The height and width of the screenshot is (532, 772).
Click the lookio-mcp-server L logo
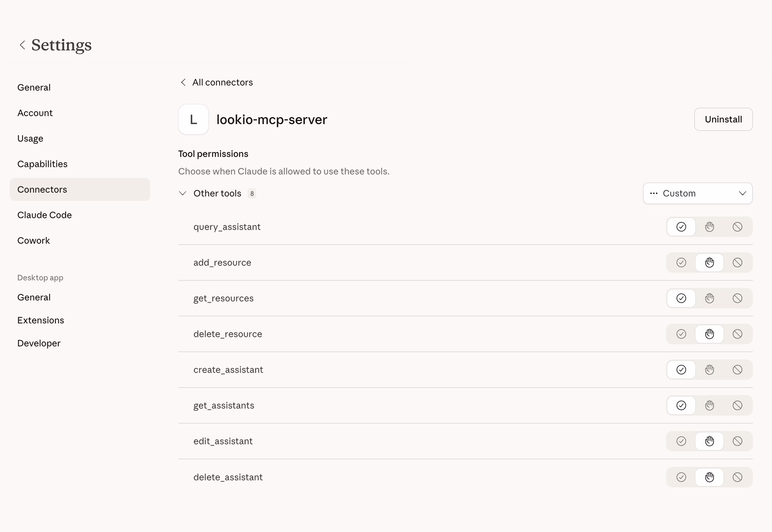click(193, 119)
